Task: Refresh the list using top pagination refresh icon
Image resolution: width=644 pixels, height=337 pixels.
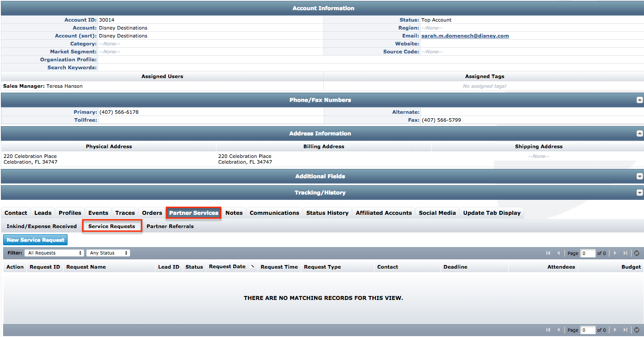Action: click(636, 253)
